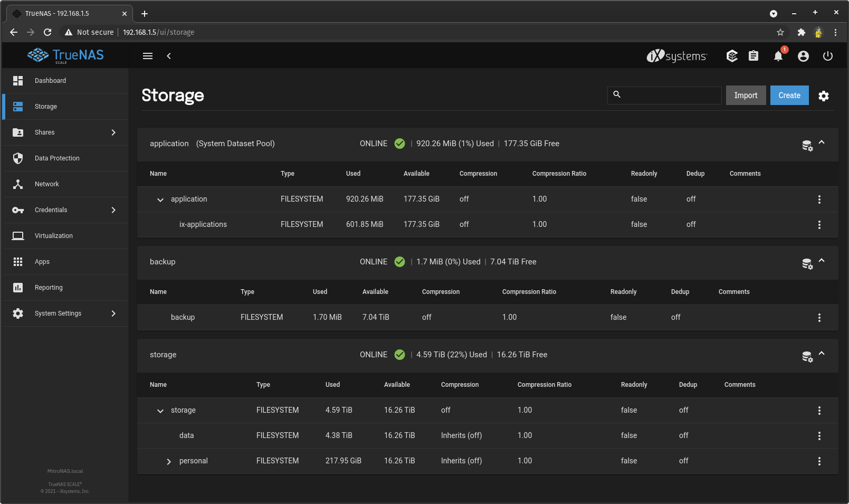Screen dimensions: 849x504
Task: Click the TrueCommand status icon
Action: tap(732, 56)
